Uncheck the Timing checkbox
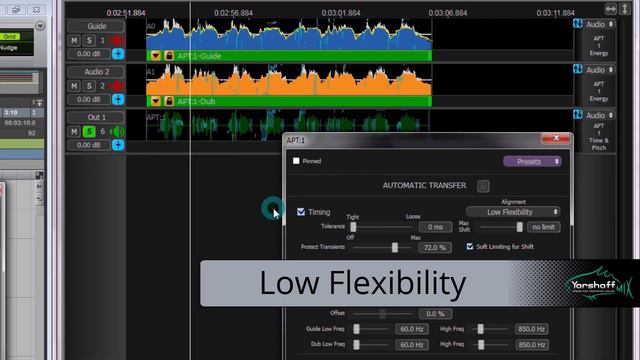This screenshot has height=360, width=640. click(x=301, y=212)
